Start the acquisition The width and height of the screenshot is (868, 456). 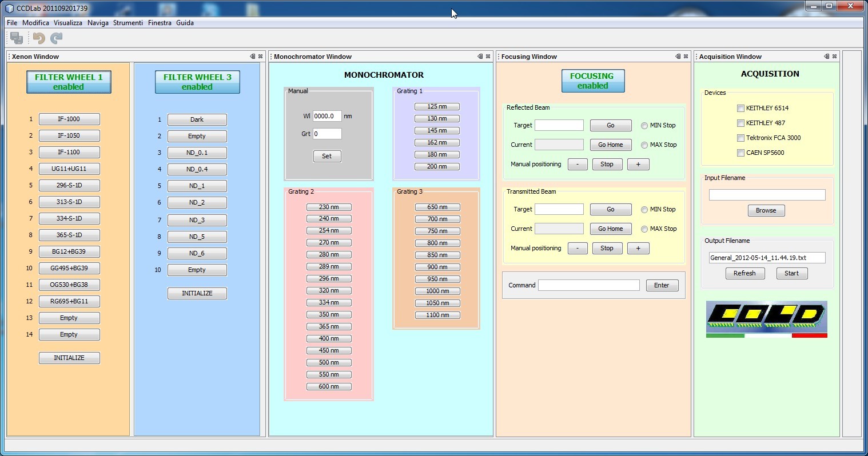pyautogui.click(x=792, y=273)
